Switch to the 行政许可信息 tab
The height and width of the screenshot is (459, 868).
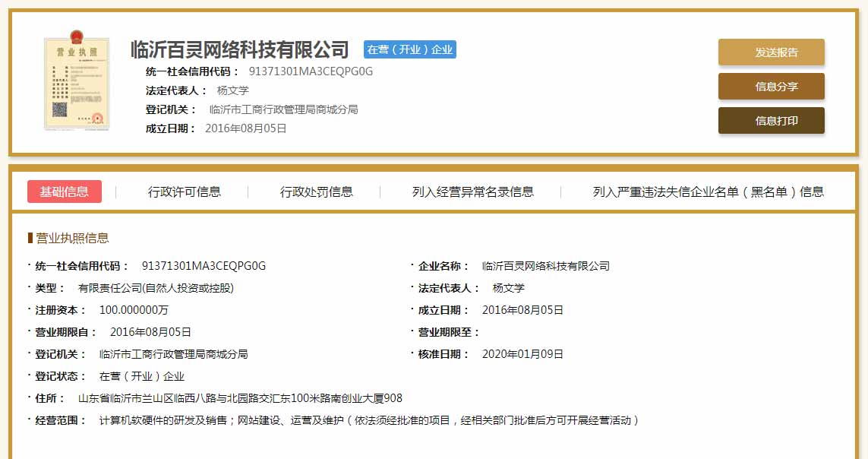pos(185,192)
